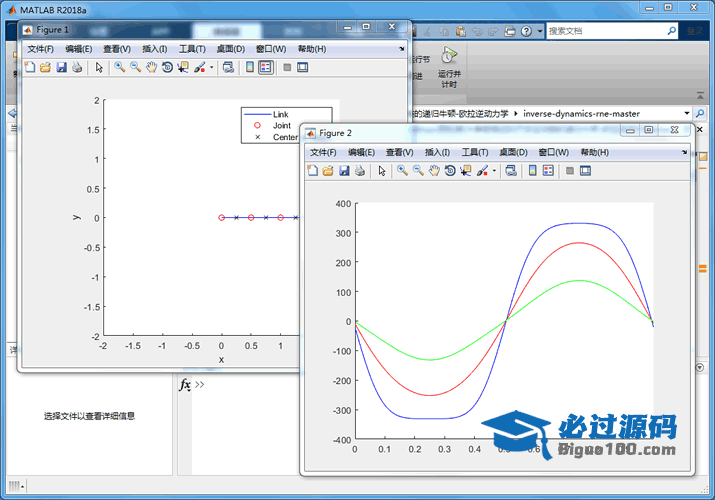This screenshot has height=500, width=715.
Task: Dock Figure 1 using menu bar corner arrow
Action: tap(401, 49)
